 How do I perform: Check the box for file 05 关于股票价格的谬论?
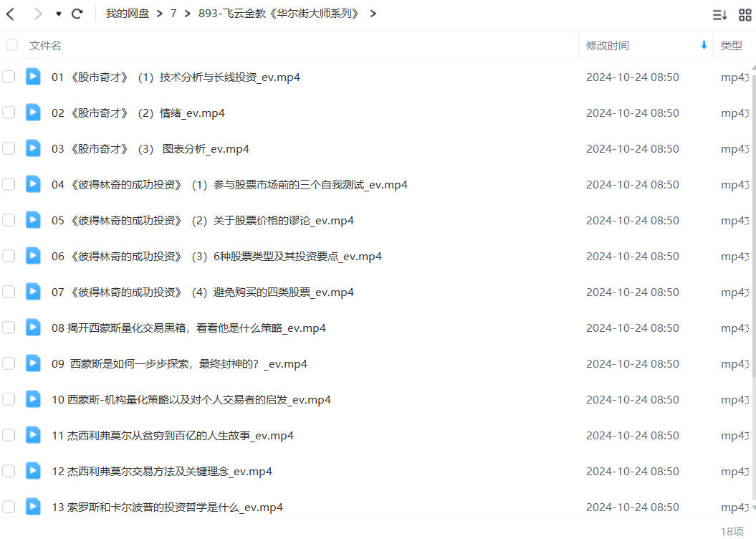click(x=9, y=220)
